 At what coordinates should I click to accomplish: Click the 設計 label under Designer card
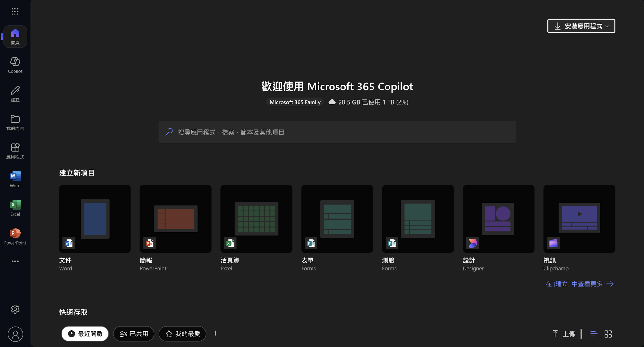[469, 260]
